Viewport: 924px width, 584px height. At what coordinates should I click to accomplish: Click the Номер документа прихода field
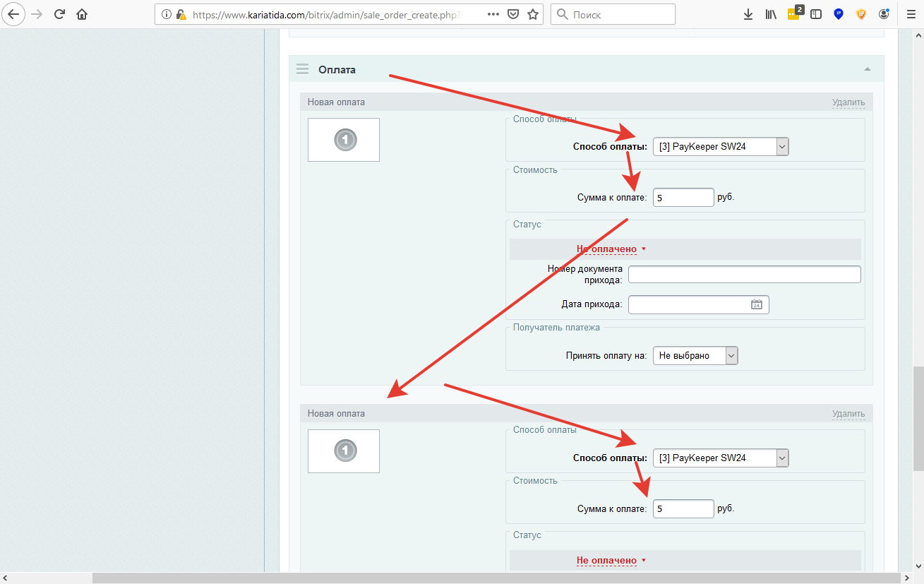[744, 275]
